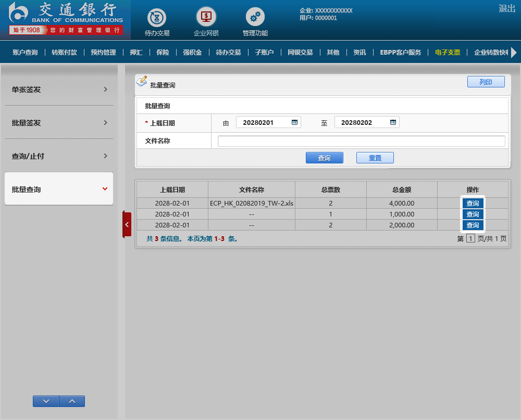
Task: Click the 2,000.00 amount cell
Action: click(402, 225)
